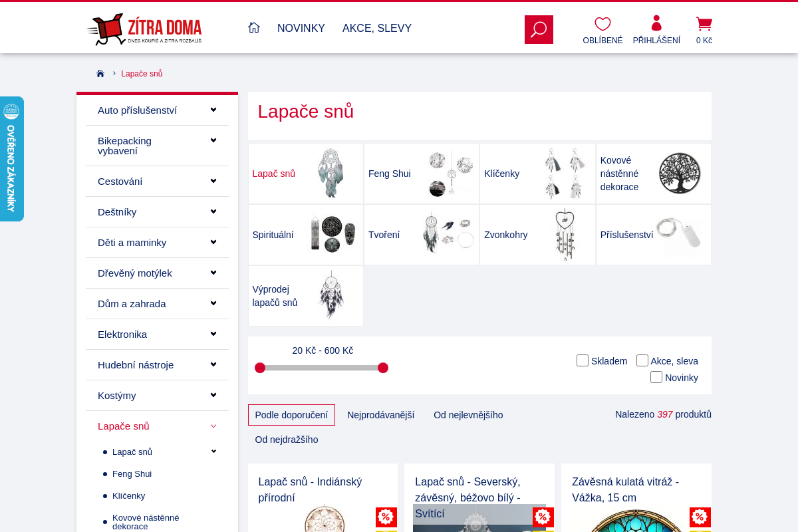Viewport: 798px width, 532px height.
Task: Click Lapače snů breadcrumb link
Action: [x=142, y=74]
